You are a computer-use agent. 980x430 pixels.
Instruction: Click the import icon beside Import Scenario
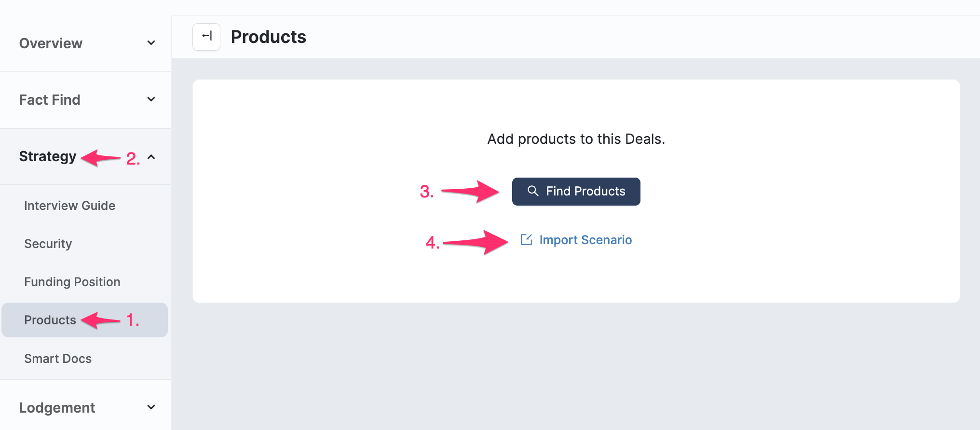(526, 240)
